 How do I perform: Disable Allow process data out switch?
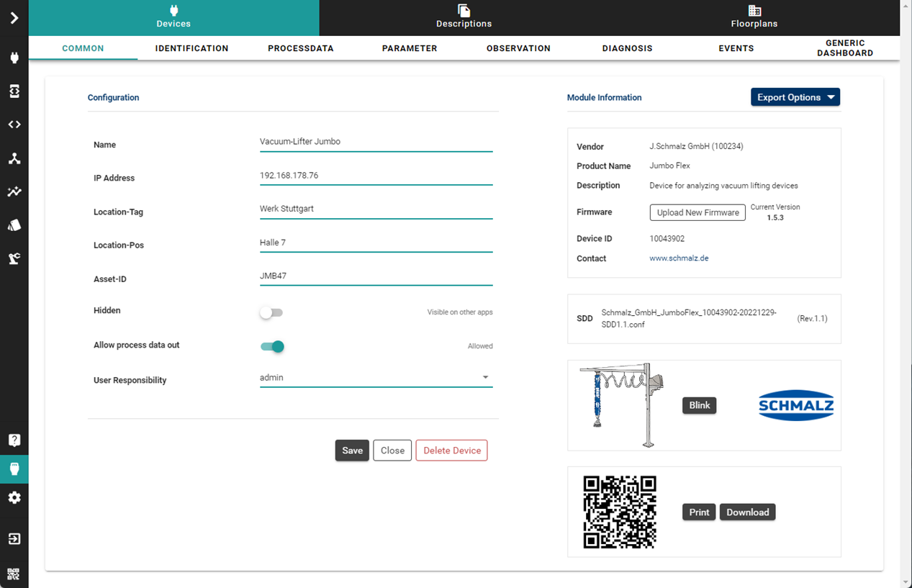[272, 347]
